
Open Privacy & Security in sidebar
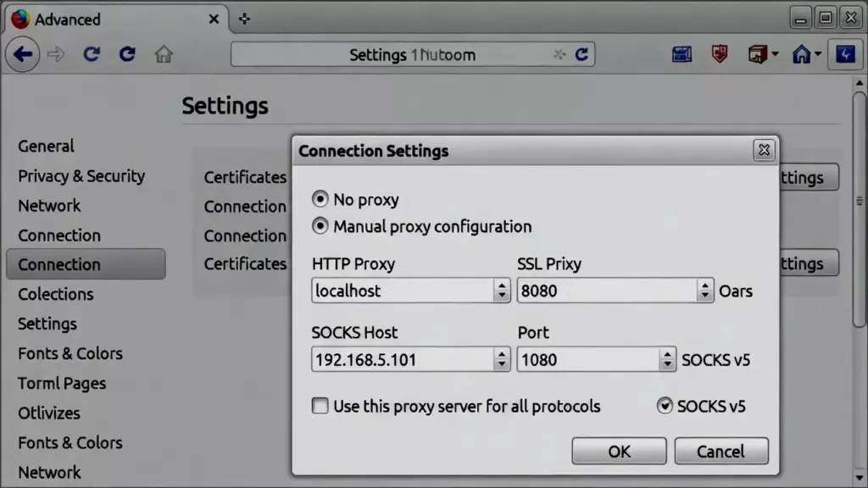click(81, 176)
